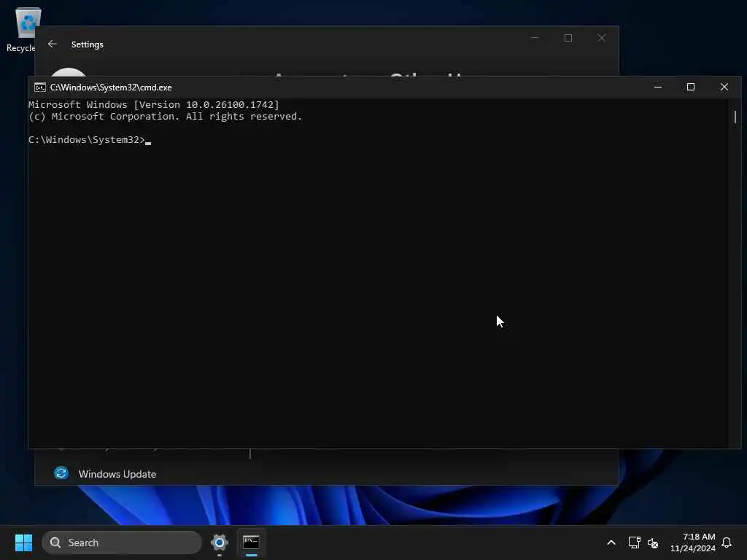Click the Windows Update sync icon
This screenshot has height=560, width=747.
pyautogui.click(x=61, y=473)
